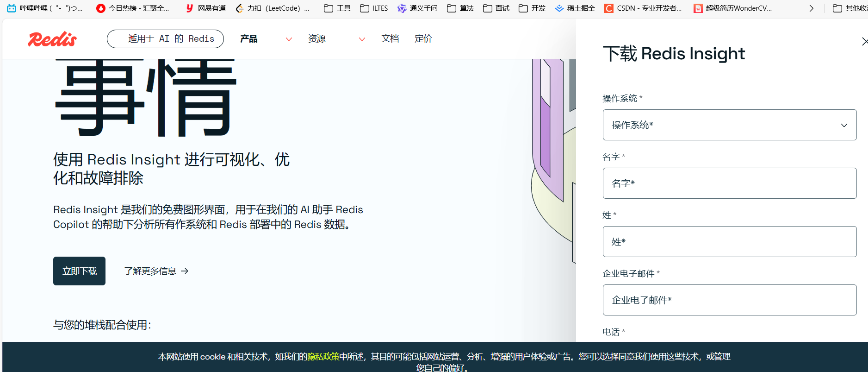Open the 网易有道 bookmark

pos(205,8)
